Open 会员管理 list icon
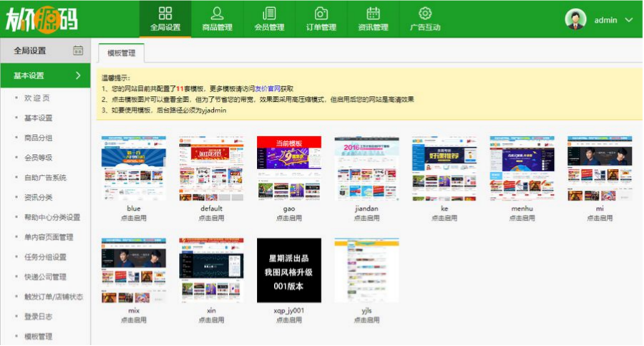 (269, 14)
